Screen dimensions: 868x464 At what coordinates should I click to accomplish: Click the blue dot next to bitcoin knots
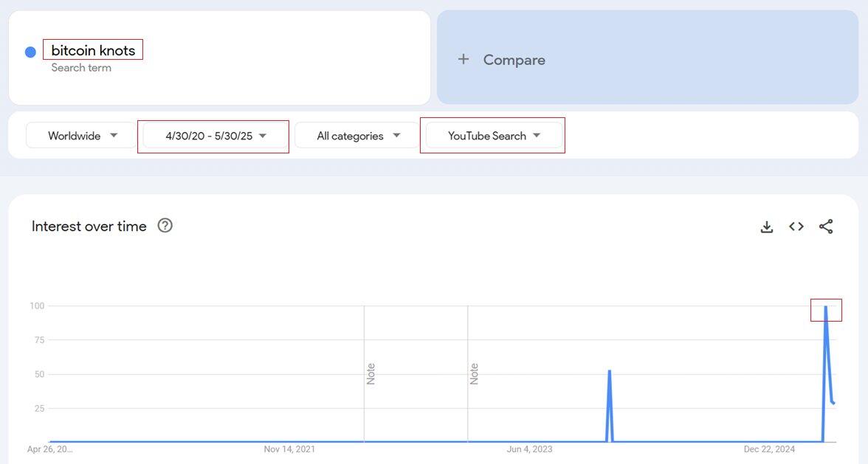(x=30, y=52)
